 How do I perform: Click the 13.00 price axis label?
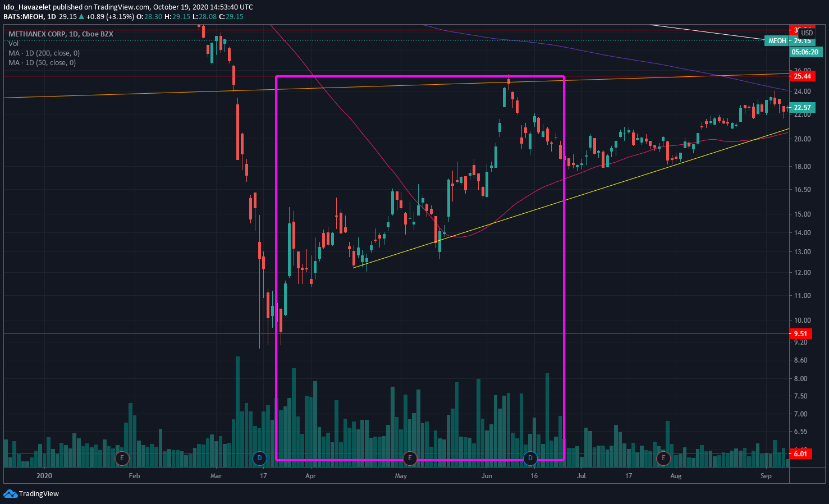802,252
